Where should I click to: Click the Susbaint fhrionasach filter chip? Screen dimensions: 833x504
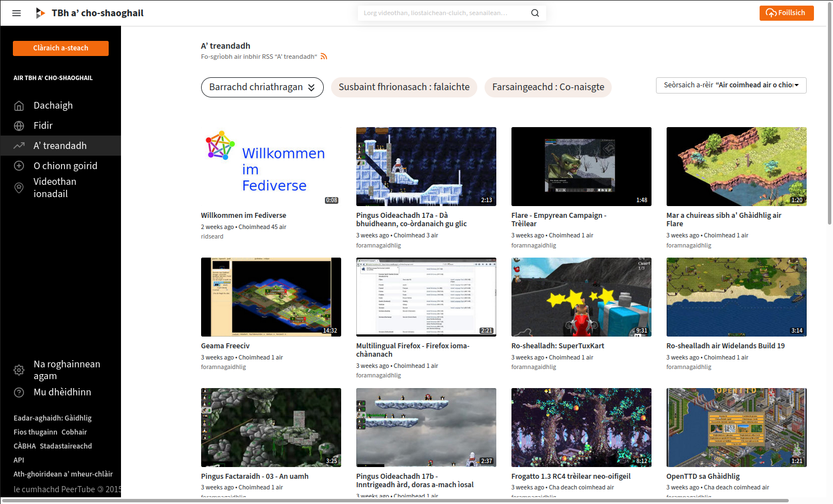click(404, 87)
